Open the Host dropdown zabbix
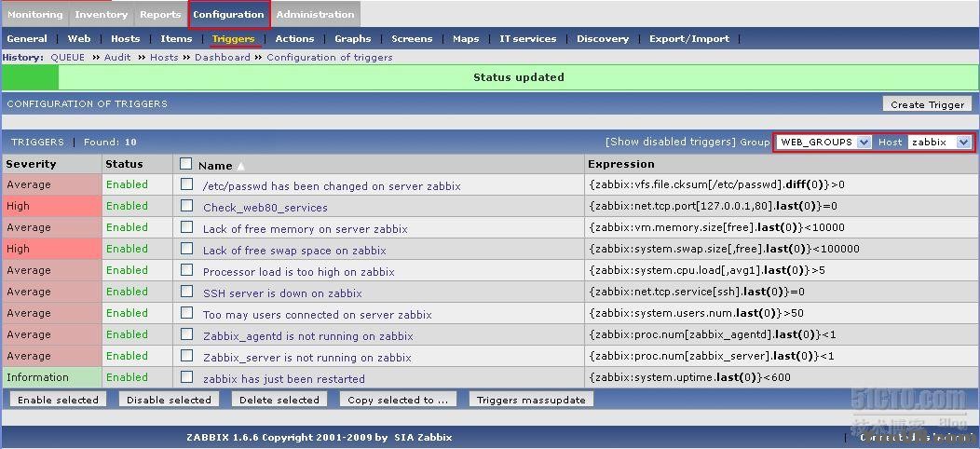The image size is (980, 449). 940,142
